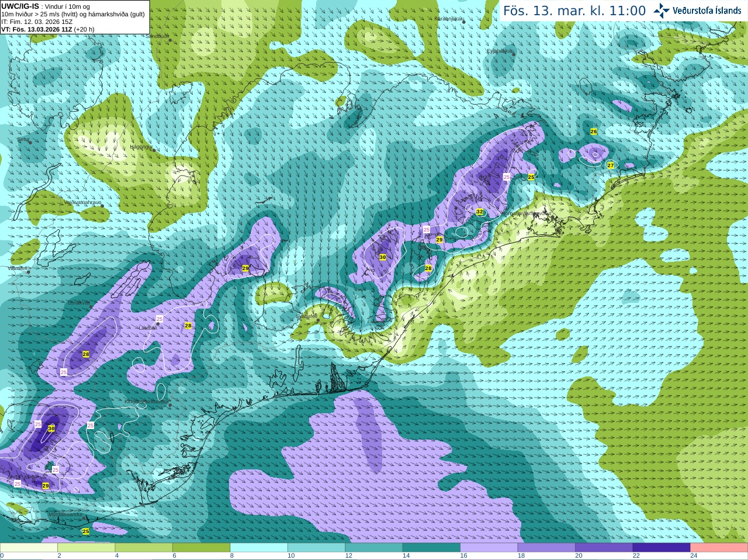Click the Setur station label
The height and width of the screenshot is (560, 748).
(23, 139)
